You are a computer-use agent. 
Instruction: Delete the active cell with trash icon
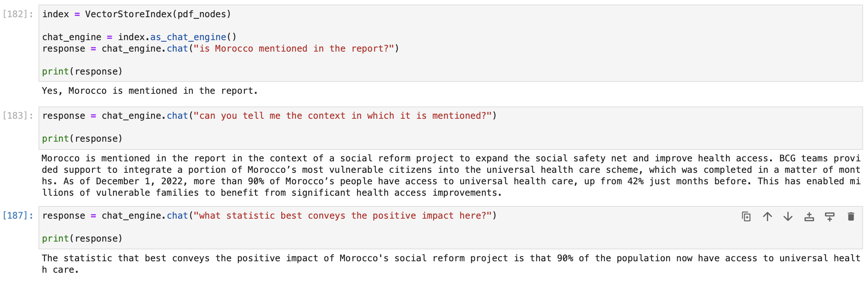coord(851,217)
